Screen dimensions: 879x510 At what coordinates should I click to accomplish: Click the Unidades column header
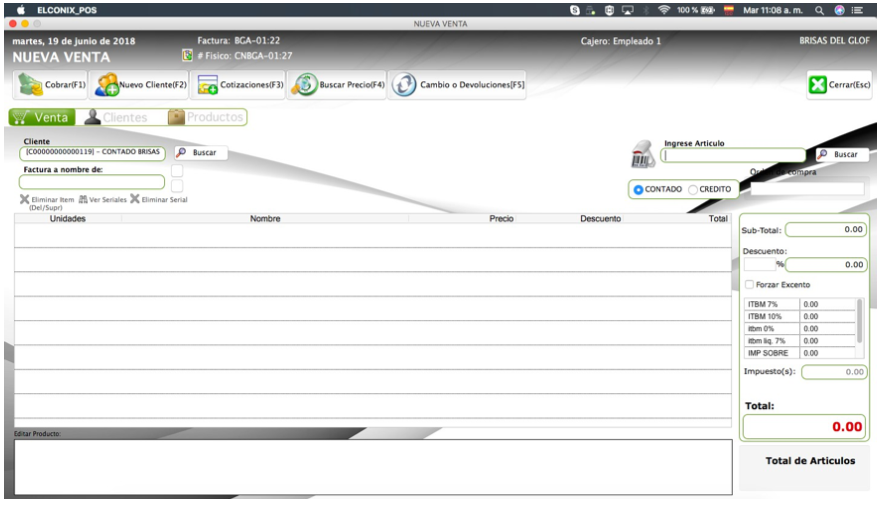coord(67,219)
